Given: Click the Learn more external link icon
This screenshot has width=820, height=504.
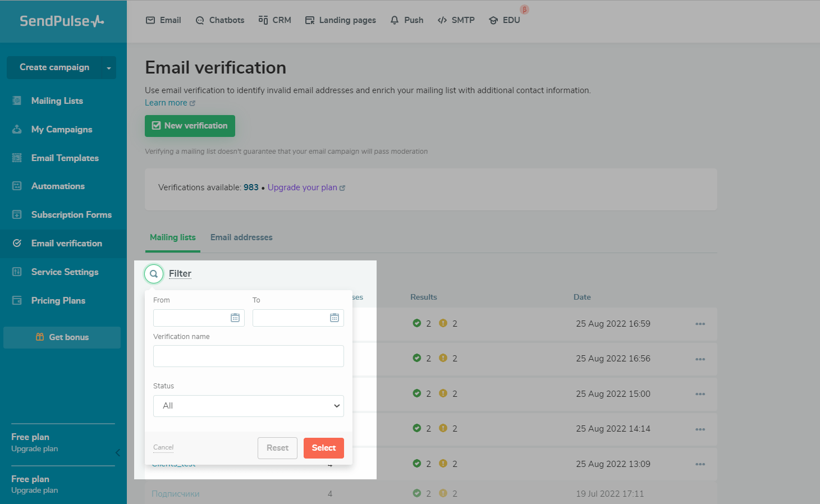Looking at the screenshot, I should click(x=193, y=103).
